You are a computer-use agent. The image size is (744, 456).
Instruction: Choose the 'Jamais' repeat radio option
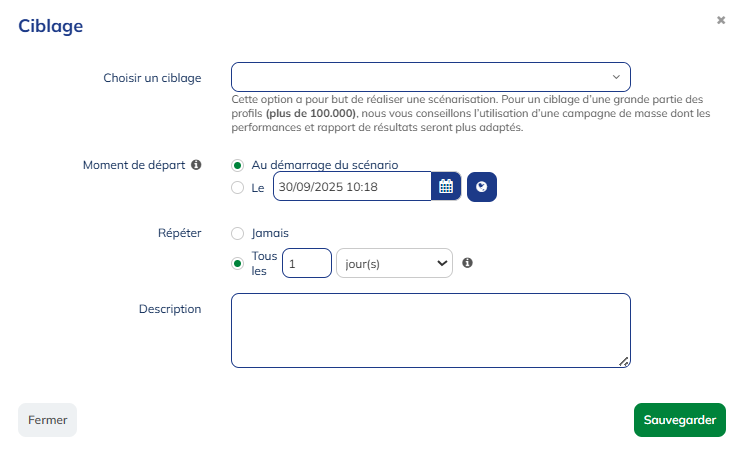click(x=237, y=233)
